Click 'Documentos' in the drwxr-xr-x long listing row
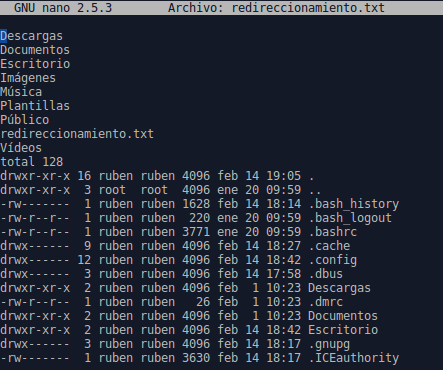Viewport: 443px width, 370px height. [x=343, y=316]
